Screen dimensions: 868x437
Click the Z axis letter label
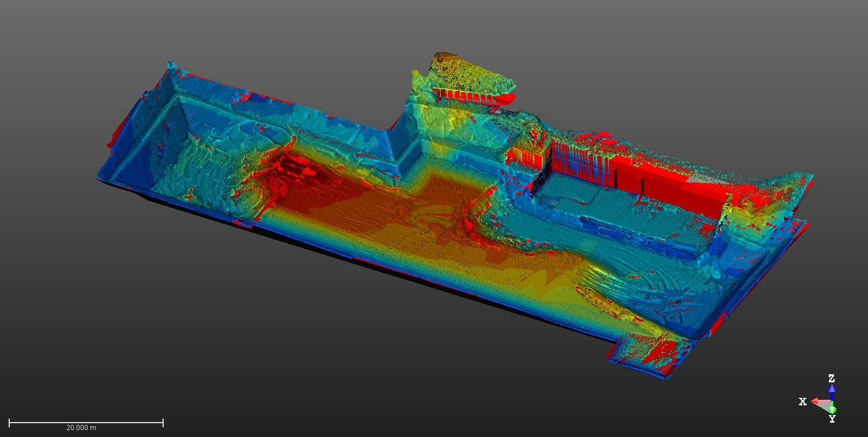point(832,378)
